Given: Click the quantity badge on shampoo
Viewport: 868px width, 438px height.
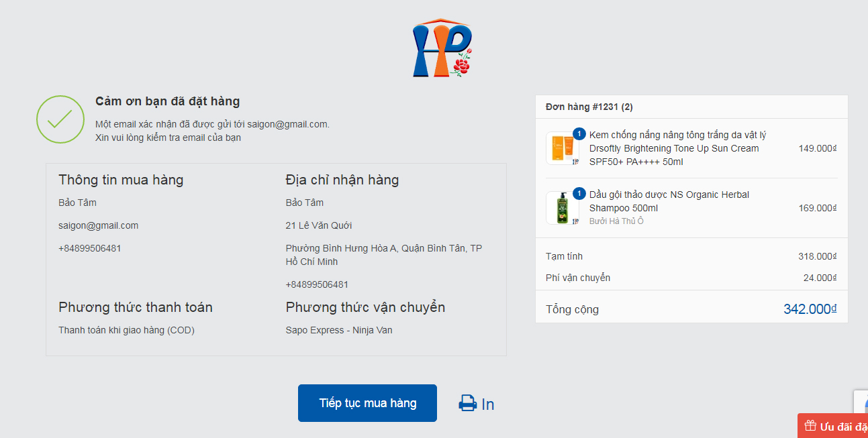Looking at the screenshot, I should pyautogui.click(x=579, y=193).
